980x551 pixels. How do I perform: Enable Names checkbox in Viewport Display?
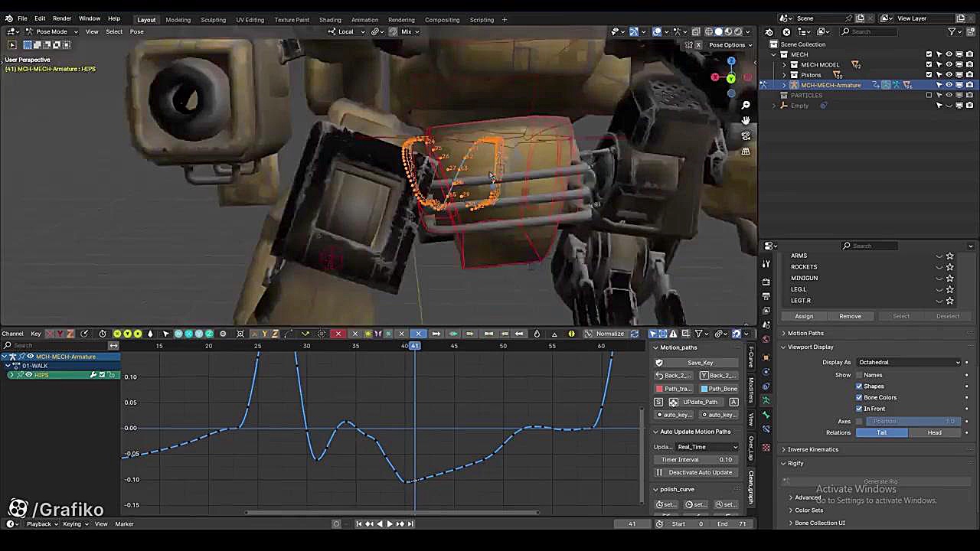[x=859, y=375]
